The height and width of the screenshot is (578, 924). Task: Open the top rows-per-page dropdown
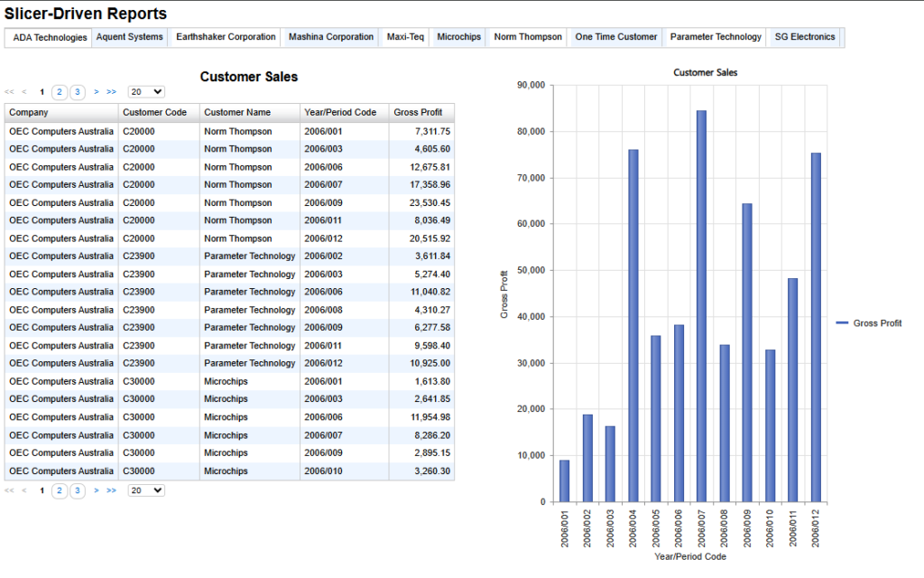146,92
